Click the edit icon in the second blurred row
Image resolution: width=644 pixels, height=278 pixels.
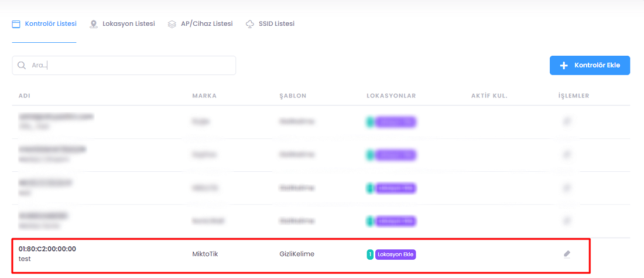pyautogui.click(x=567, y=155)
